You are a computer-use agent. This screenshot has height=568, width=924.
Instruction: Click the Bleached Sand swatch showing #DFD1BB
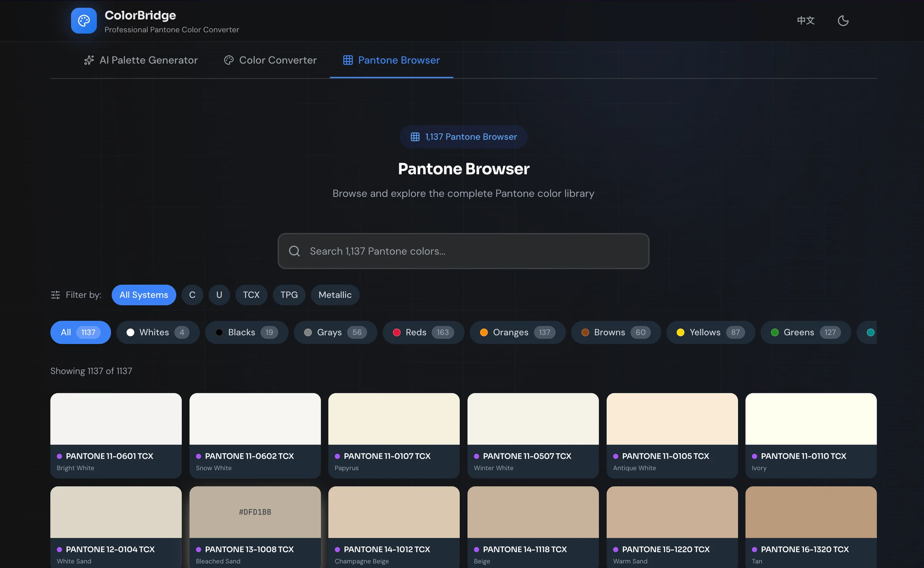(x=255, y=512)
